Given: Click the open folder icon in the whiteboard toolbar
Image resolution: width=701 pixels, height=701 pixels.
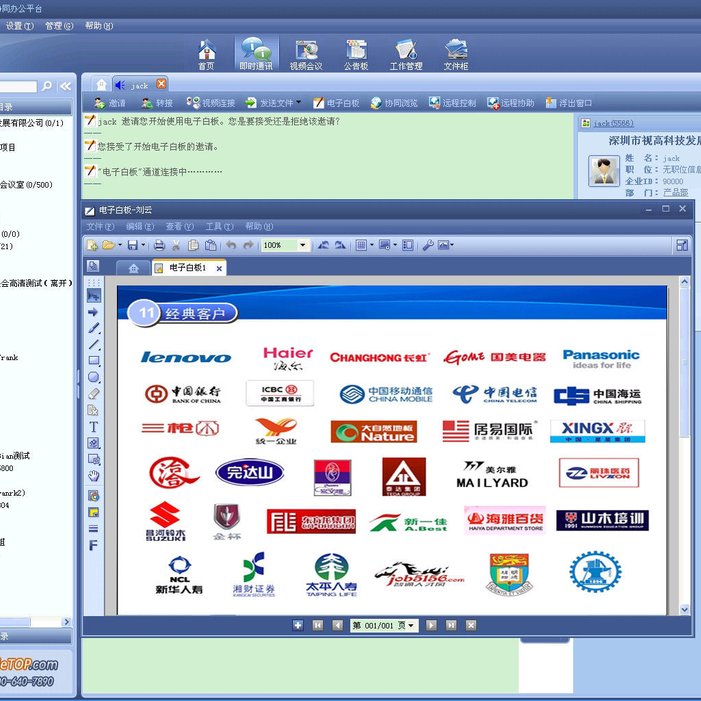Looking at the screenshot, I should 108,245.
